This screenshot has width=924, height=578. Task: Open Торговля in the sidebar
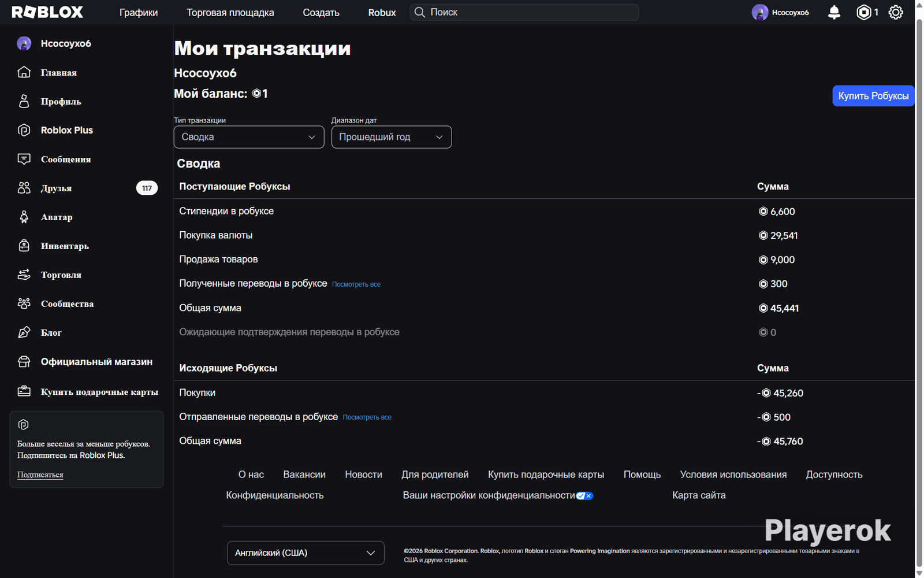tap(61, 275)
